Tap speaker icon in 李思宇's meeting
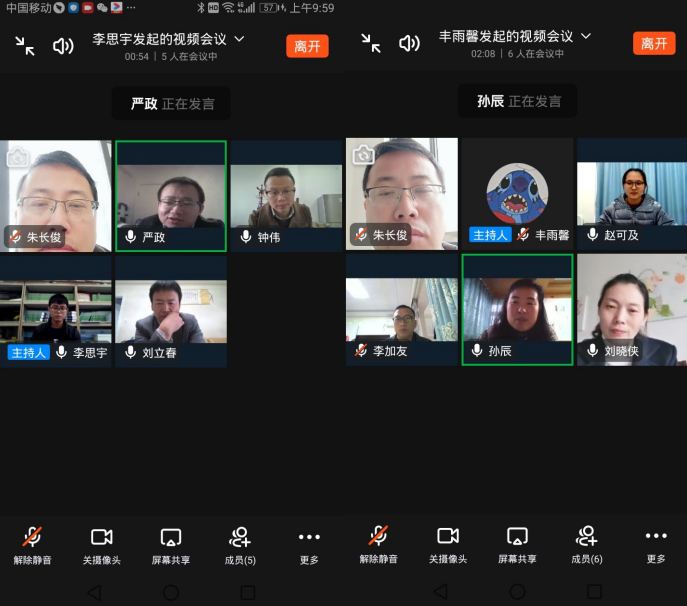This screenshot has height=606, width=687. coord(63,45)
